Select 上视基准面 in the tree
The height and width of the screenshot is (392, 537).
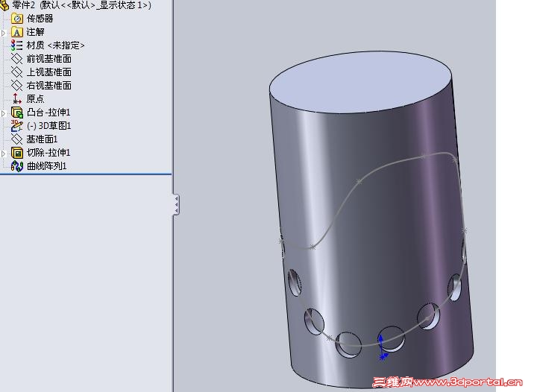(x=49, y=72)
